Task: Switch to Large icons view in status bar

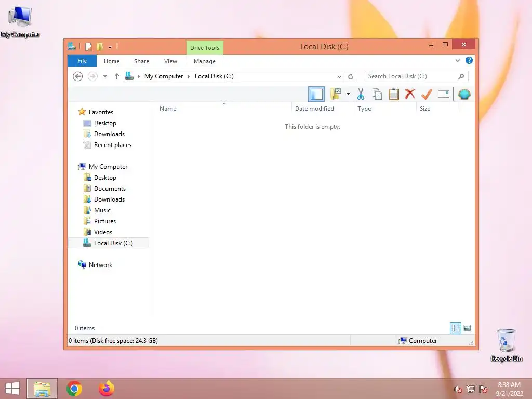Action: 467,328
